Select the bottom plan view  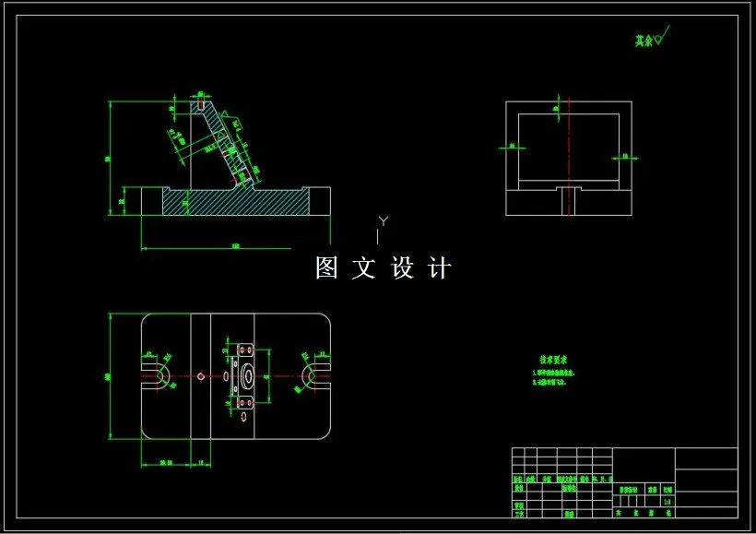click(x=235, y=378)
